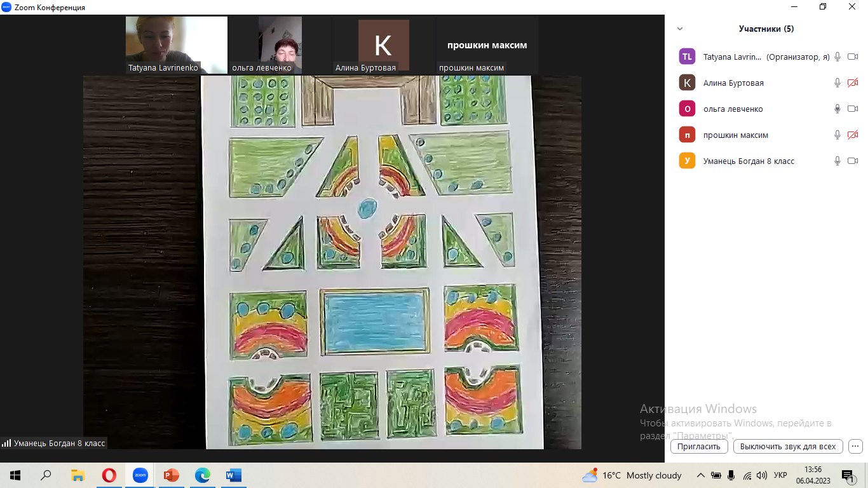Click Выключить звук для всех button

(788, 446)
